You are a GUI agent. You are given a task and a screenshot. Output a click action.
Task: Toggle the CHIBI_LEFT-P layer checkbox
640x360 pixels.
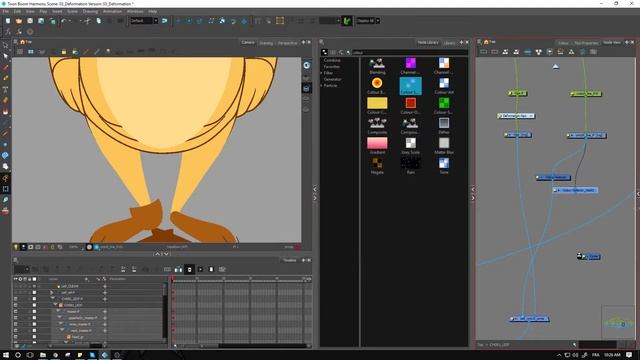coord(16,299)
